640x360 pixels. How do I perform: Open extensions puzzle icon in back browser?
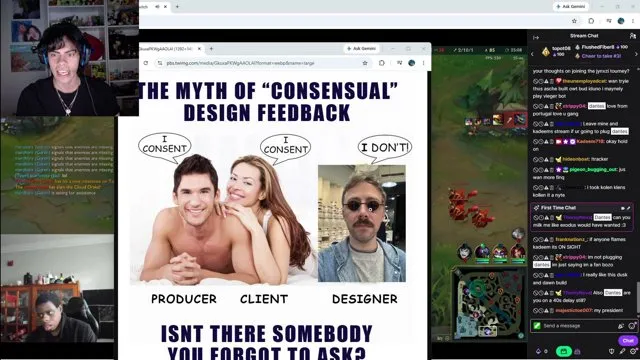pyautogui.click(x=591, y=21)
